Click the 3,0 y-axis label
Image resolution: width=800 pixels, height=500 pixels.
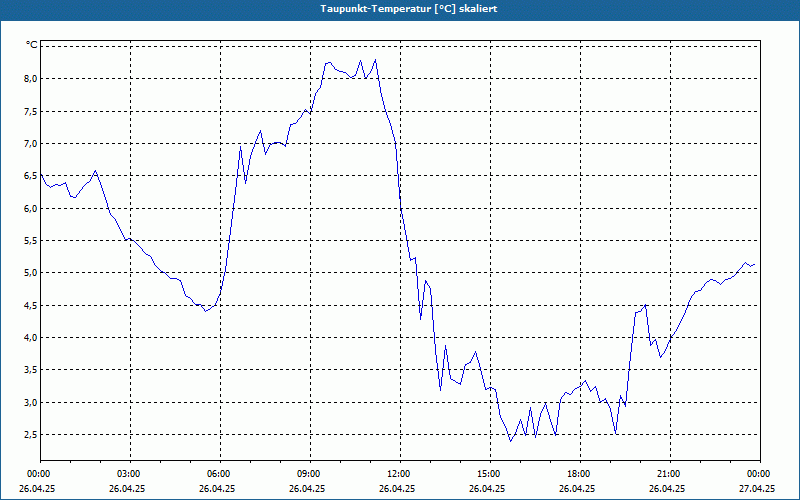click(31, 403)
